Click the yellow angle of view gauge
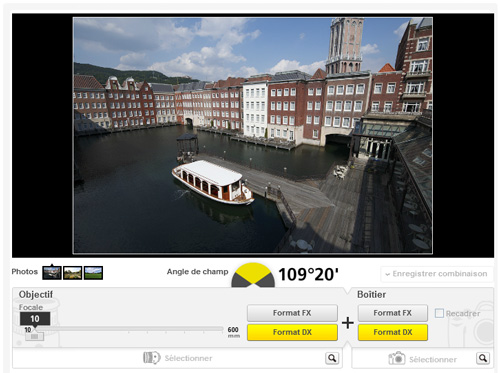This screenshot has height=373, width=500. (253, 275)
